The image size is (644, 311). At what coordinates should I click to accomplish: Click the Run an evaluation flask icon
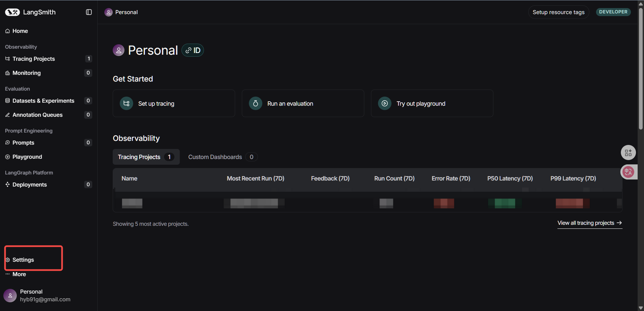coord(256,103)
